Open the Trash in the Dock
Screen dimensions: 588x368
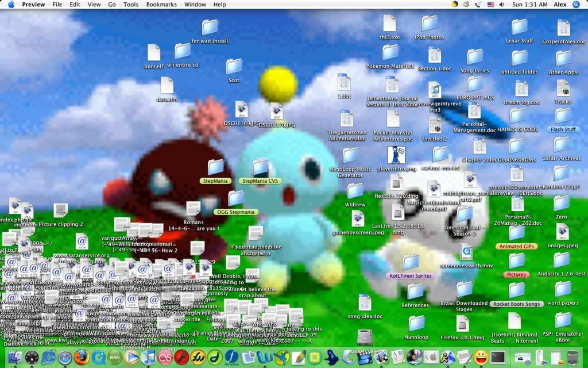(x=572, y=357)
